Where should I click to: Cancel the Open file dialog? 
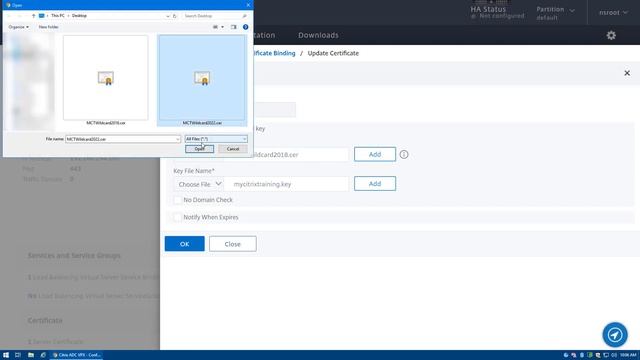[x=233, y=149]
